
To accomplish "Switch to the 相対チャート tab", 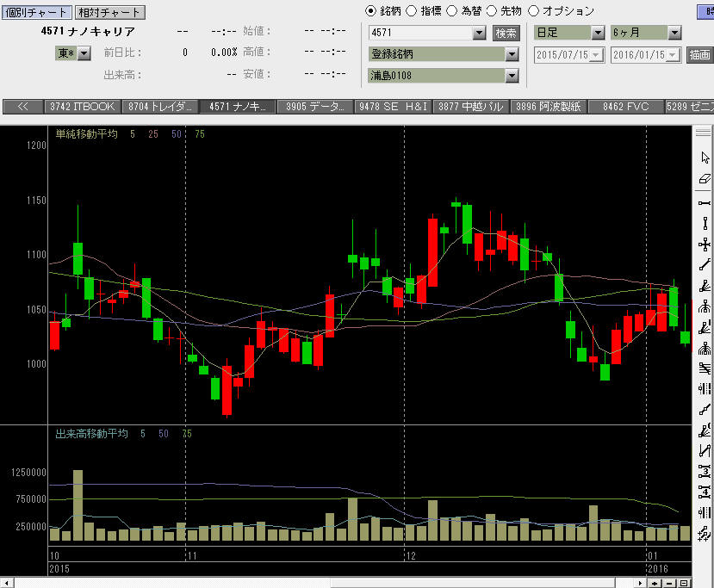I will [109, 12].
